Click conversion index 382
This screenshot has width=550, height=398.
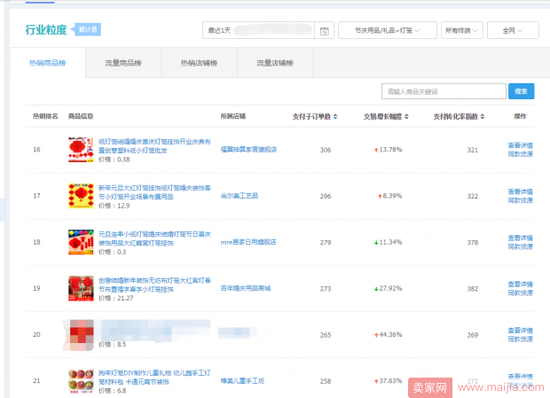click(472, 289)
